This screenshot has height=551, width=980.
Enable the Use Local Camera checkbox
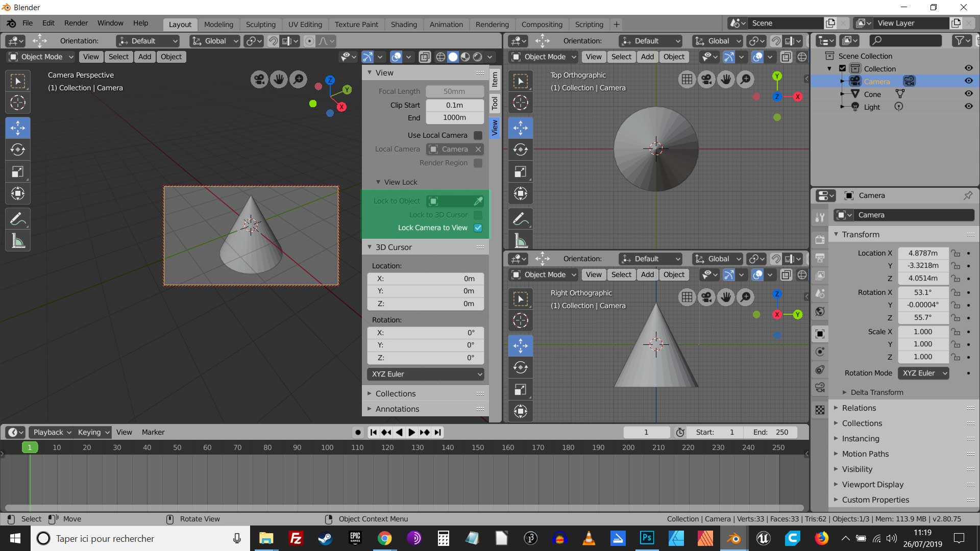coord(478,135)
